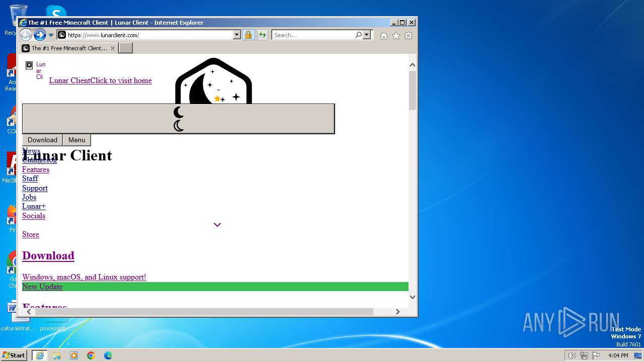Open the Socials navigation link
The image size is (644, 362).
34,216
